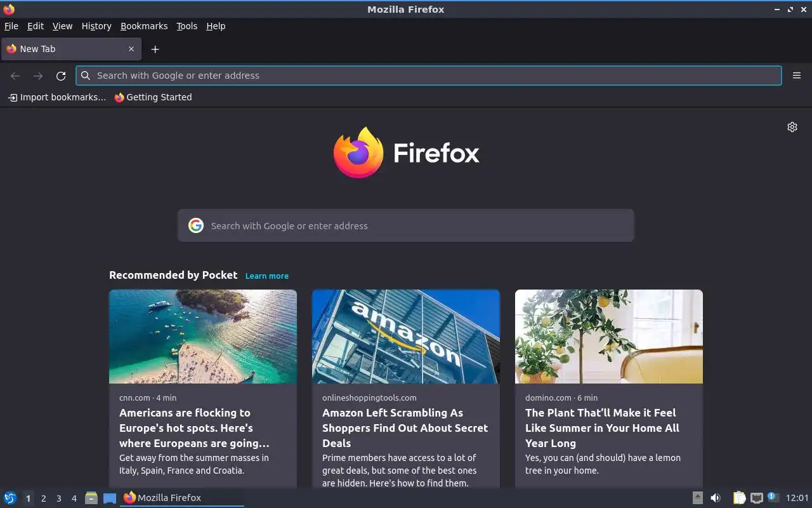Open the History menu
Image resolution: width=812 pixels, height=508 pixels.
96,26
